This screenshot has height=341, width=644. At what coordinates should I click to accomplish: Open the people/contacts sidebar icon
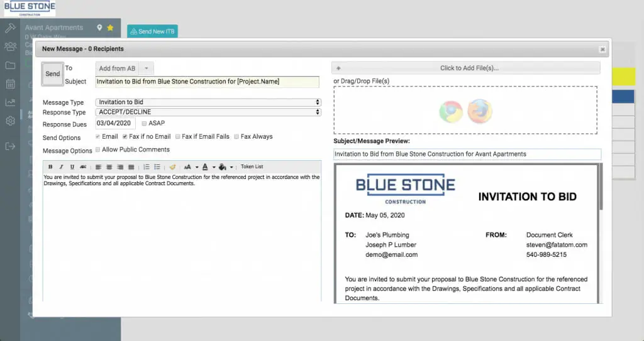[x=10, y=46]
